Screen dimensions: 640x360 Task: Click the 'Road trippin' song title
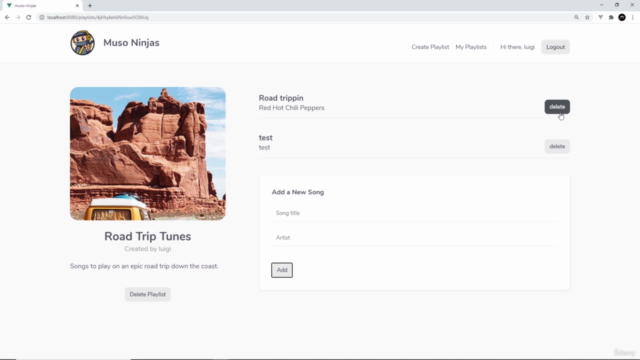pos(281,98)
